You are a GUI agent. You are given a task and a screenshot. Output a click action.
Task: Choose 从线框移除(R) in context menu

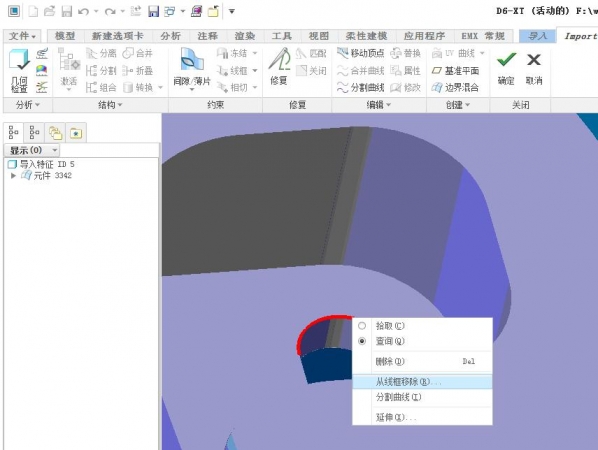click(x=422, y=382)
